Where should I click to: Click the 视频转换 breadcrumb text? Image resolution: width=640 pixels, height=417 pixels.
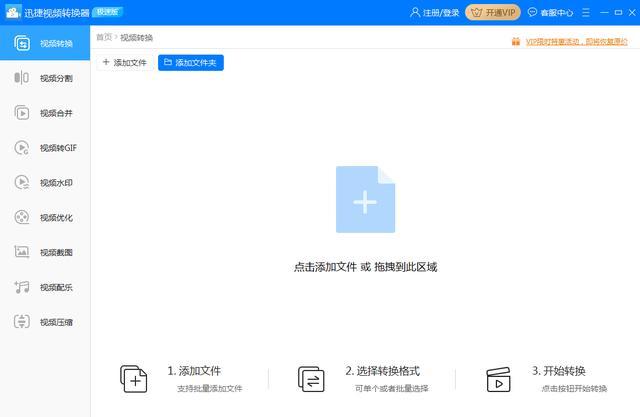(136, 38)
